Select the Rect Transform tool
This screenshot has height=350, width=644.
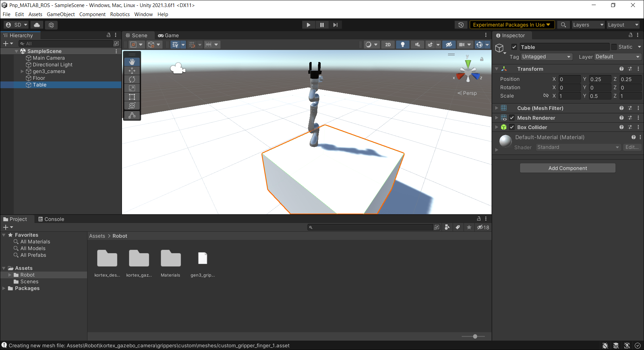132,97
